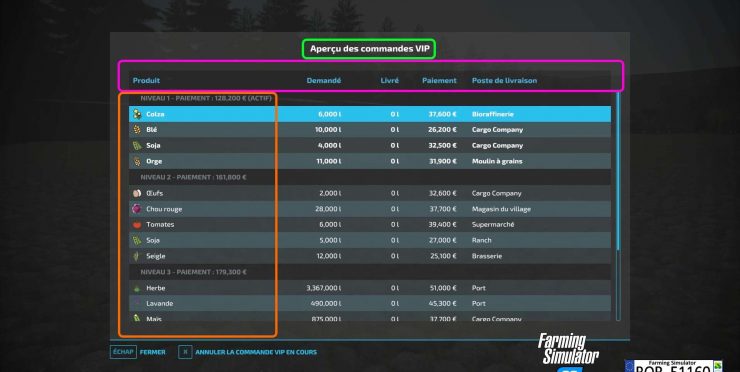Select the Lavande order row
Viewport: 740px width, 372px height.
coord(370,304)
